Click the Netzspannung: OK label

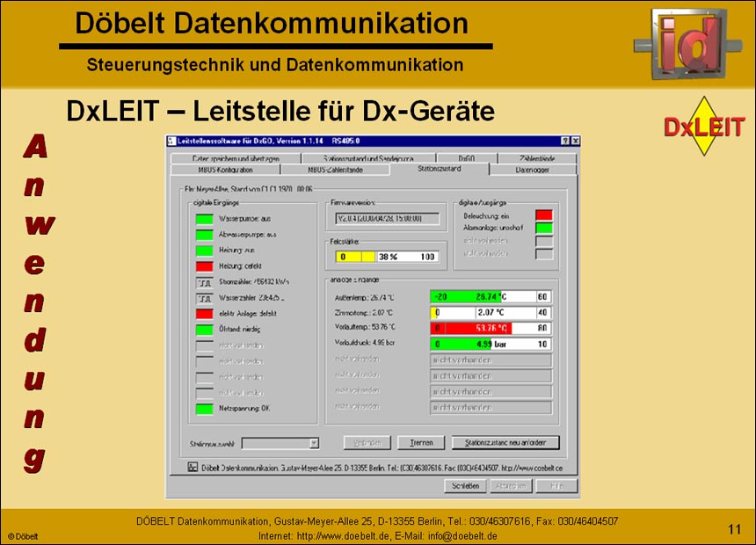(x=244, y=408)
